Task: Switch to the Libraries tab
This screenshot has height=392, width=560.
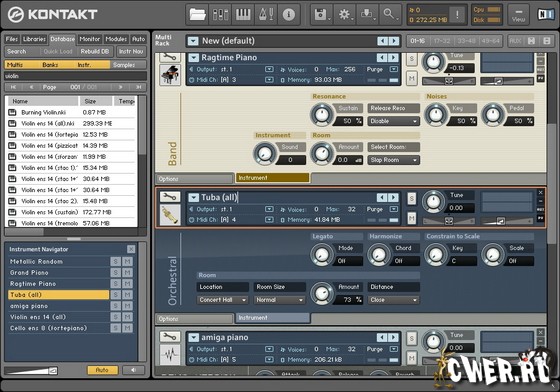Action: [34, 39]
